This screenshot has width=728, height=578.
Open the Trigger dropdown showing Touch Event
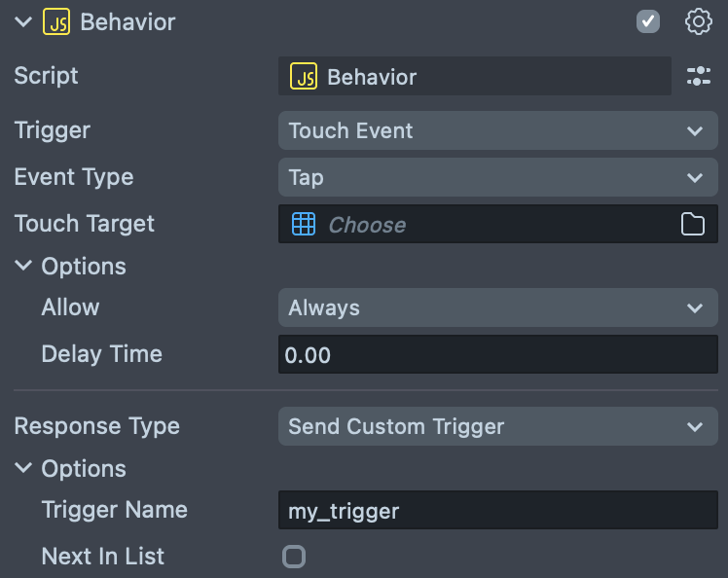point(497,131)
